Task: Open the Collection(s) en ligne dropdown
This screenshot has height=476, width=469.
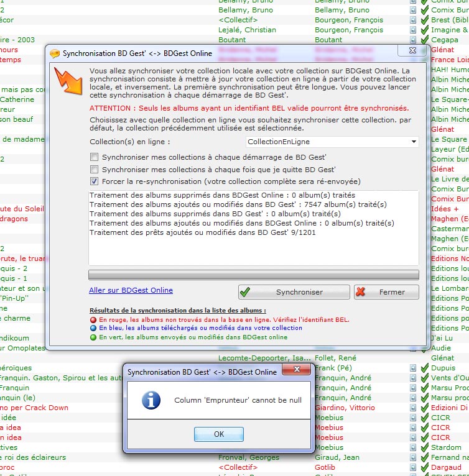Action: pos(414,142)
